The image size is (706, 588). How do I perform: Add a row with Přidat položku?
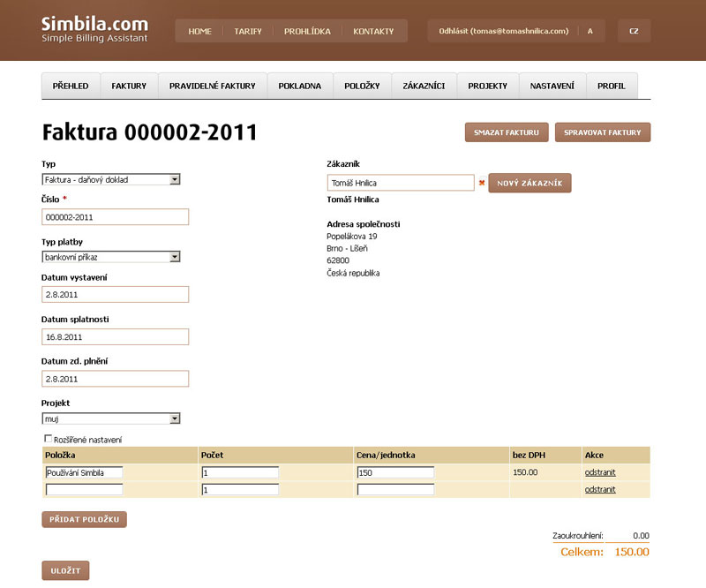pos(84,519)
